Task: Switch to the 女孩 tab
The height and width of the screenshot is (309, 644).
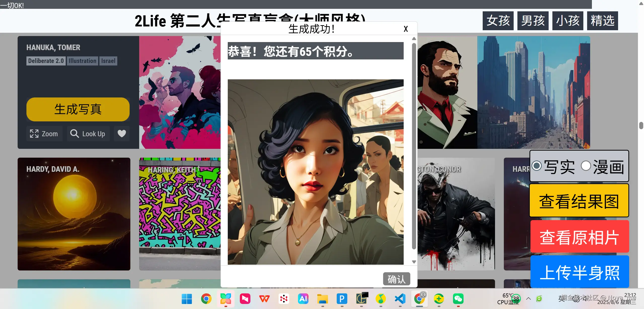Action: coord(498,21)
